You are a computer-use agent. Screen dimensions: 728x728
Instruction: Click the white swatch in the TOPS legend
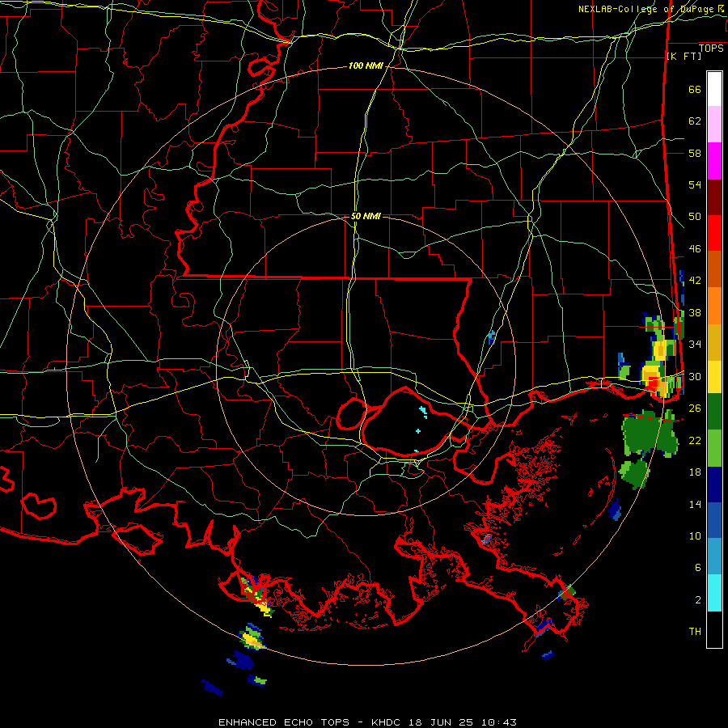[x=714, y=89]
